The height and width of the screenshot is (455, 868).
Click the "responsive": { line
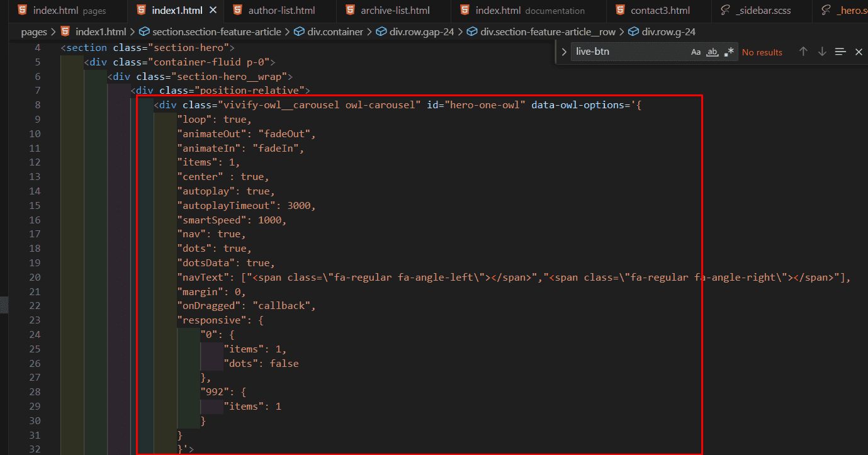pyautogui.click(x=220, y=320)
